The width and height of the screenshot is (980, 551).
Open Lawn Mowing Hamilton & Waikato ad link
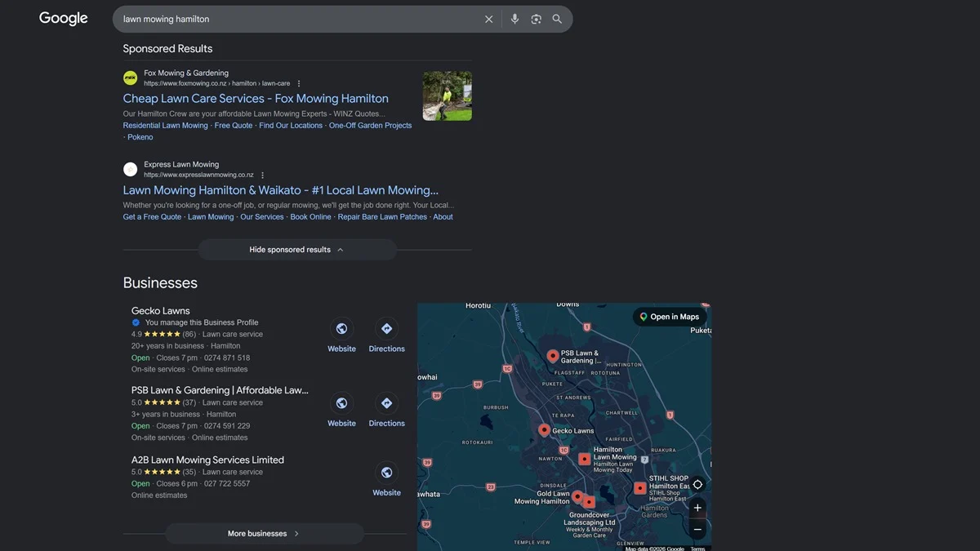[281, 190]
